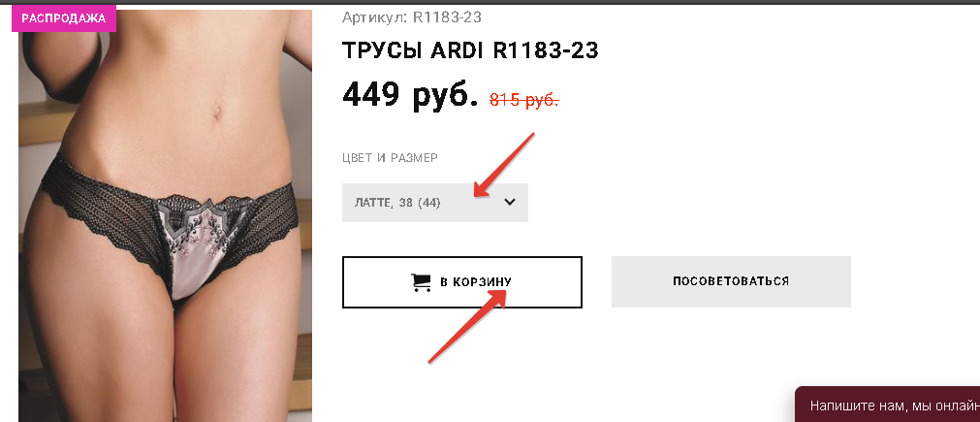The width and height of the screenshot is (980, 422).
Task: Click the shopping cart icon
Action: [421, 282]
